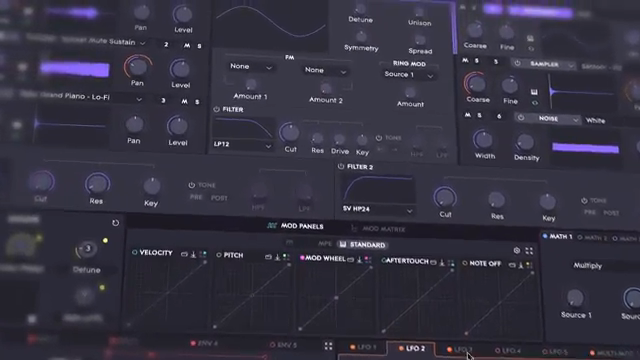
Task: Mute layer 2 with its M button
Action: (x=187, y=46)
